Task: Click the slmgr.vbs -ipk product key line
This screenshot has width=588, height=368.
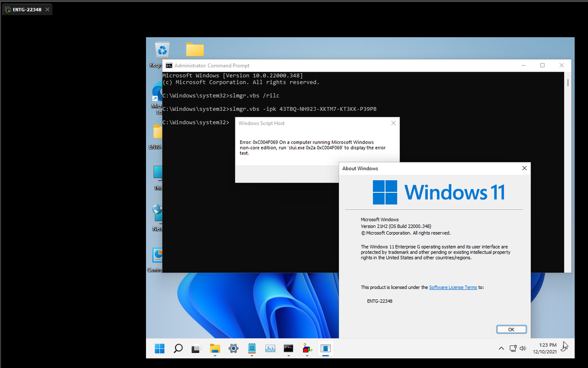Action: point(269,109)
